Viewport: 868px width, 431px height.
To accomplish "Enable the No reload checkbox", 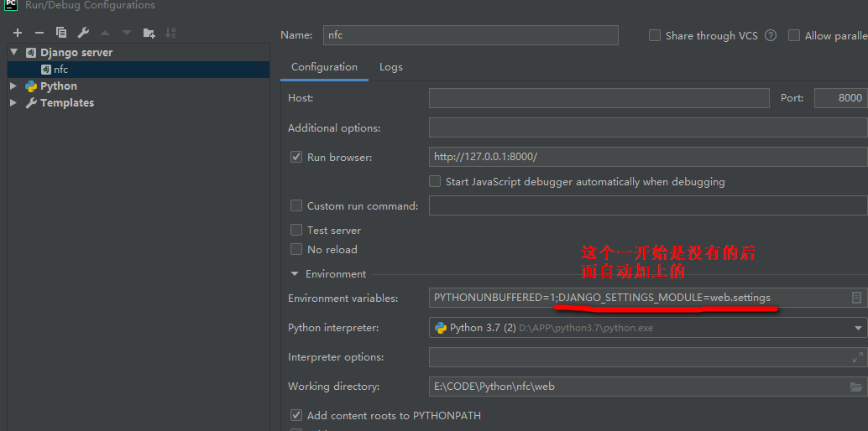I will pyautogui.click(x=296, y=250).
